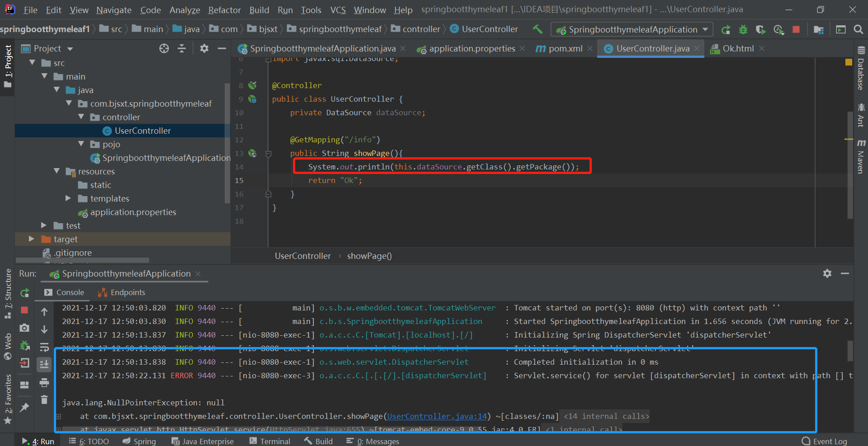Click gutter bean icon at line 13
868x446 pixels.
click(x=253, y=153)
